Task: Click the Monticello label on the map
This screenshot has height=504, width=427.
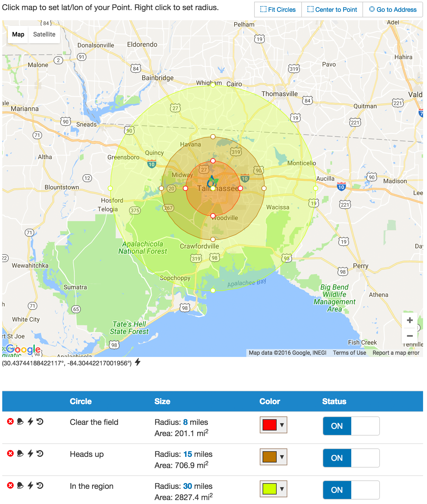Action: (x=302, y=163)
